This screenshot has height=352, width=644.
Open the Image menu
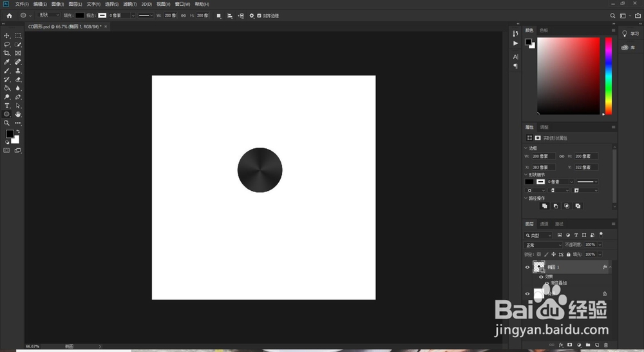click(x=57, y=4)
